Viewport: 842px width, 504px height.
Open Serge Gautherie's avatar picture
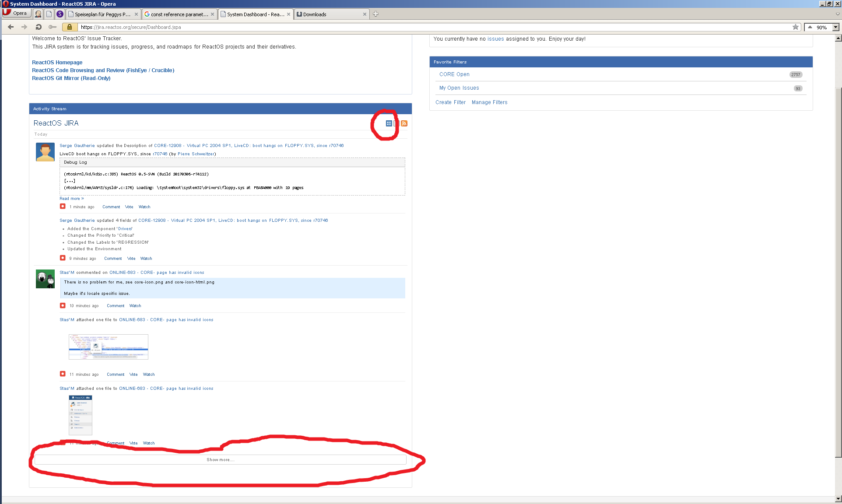(x=45, y=152)
